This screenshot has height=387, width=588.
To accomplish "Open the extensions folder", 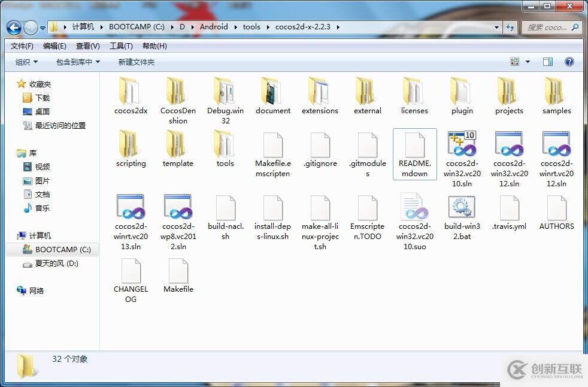I will click(x=320, y=96).
